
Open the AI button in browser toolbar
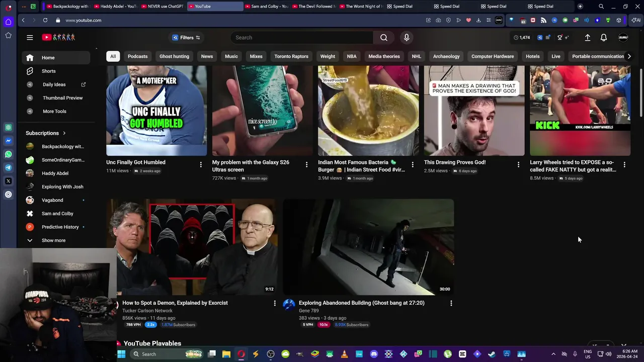635,20
